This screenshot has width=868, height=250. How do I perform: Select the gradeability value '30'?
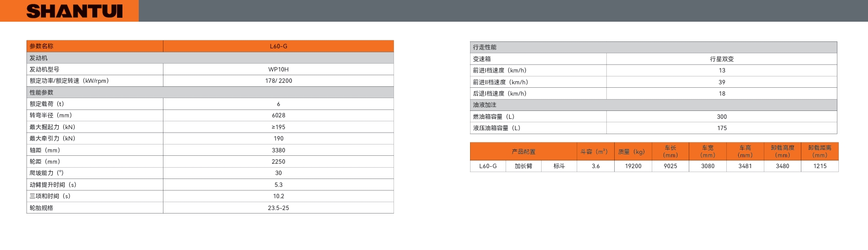(278, 173)
